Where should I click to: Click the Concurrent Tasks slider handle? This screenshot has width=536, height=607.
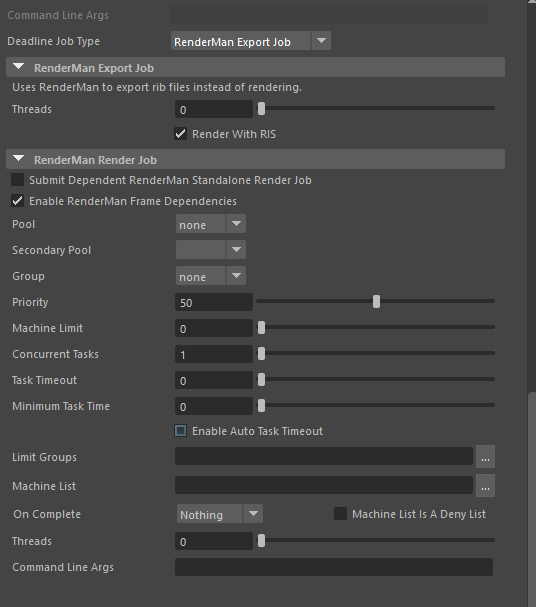[x=262, y=353]
